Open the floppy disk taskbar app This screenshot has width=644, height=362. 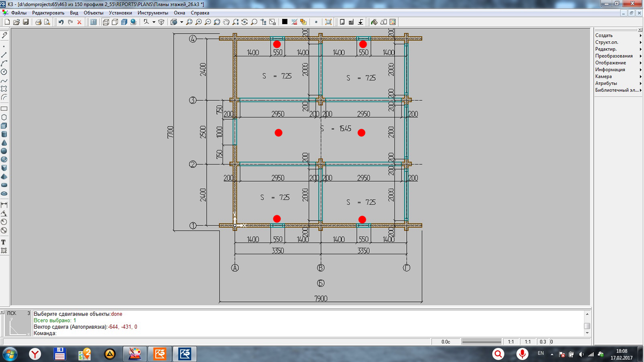click(60, 354)
